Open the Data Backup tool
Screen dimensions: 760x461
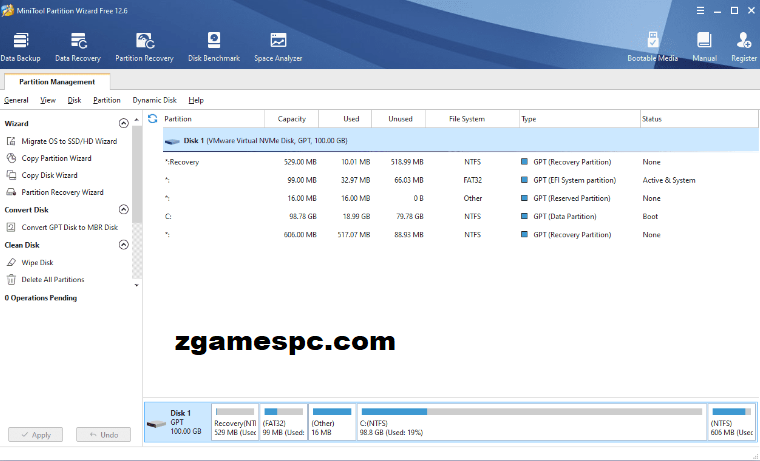(x=20, y=47)
